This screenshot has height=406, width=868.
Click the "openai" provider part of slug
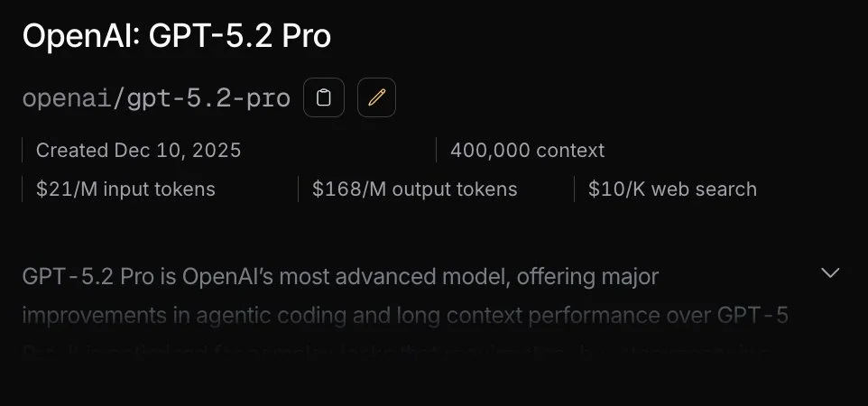coord(68,99)
